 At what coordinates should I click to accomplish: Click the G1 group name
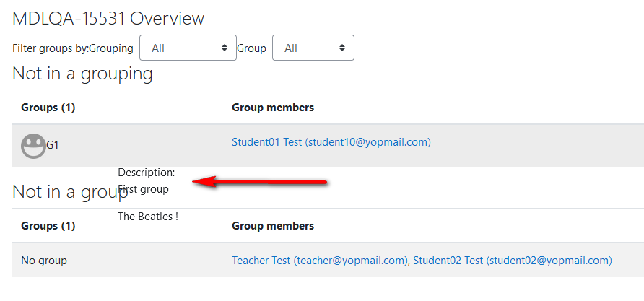52,145
